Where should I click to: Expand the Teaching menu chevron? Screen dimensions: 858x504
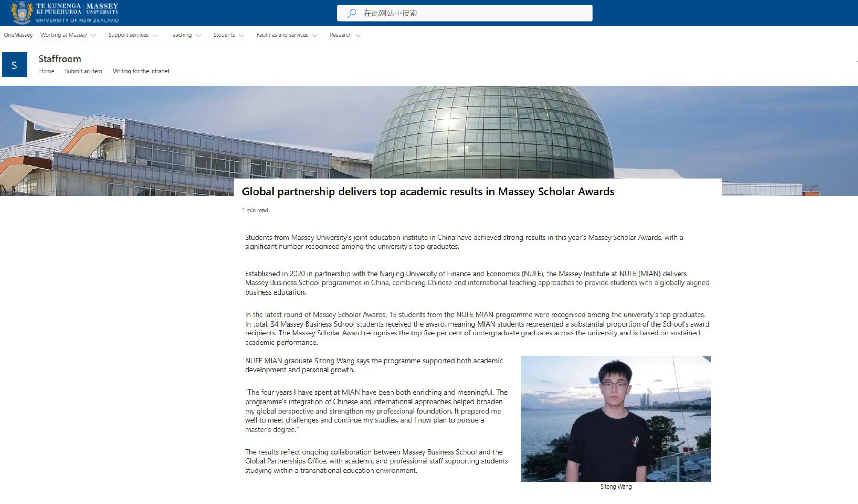click(x=199, y=35)
